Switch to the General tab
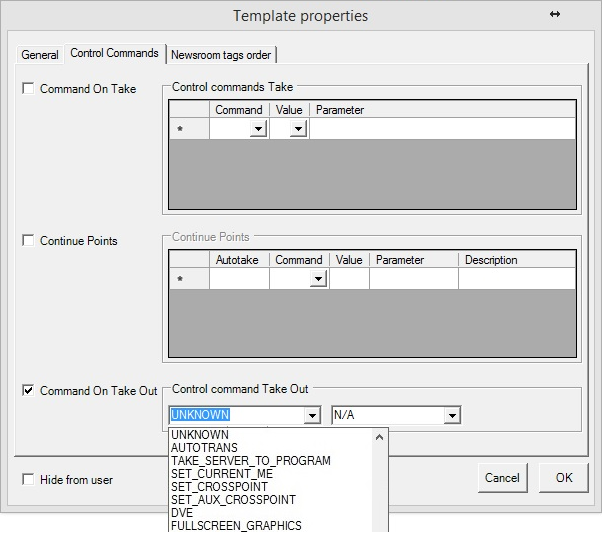The height and width of the screenshot is (533, 602). coord(41,54)
